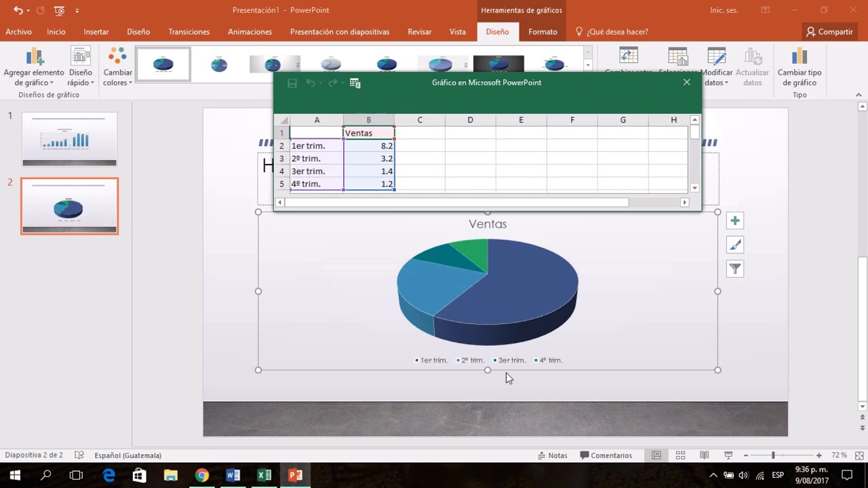Click the '2º trim.' legend entry
Viewport: 868px width, 488px height.
point(471,361)
